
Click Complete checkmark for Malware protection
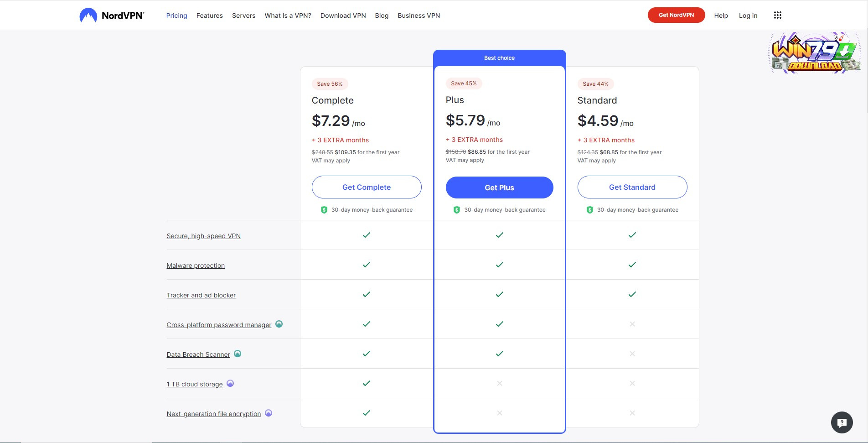click(x=367, y=265)
